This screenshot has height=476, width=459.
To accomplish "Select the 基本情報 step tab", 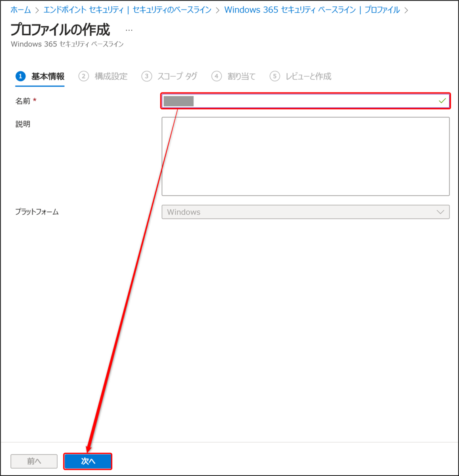I will coord(40,76).
